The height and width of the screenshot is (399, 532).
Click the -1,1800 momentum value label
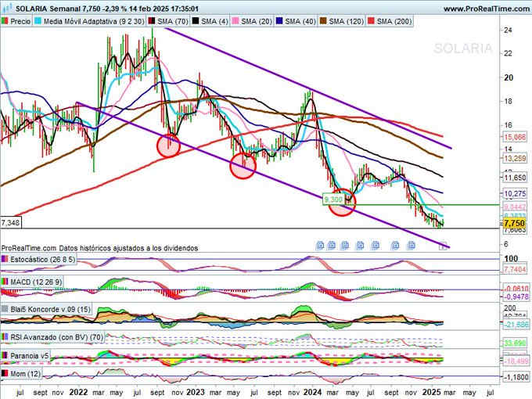516,377
